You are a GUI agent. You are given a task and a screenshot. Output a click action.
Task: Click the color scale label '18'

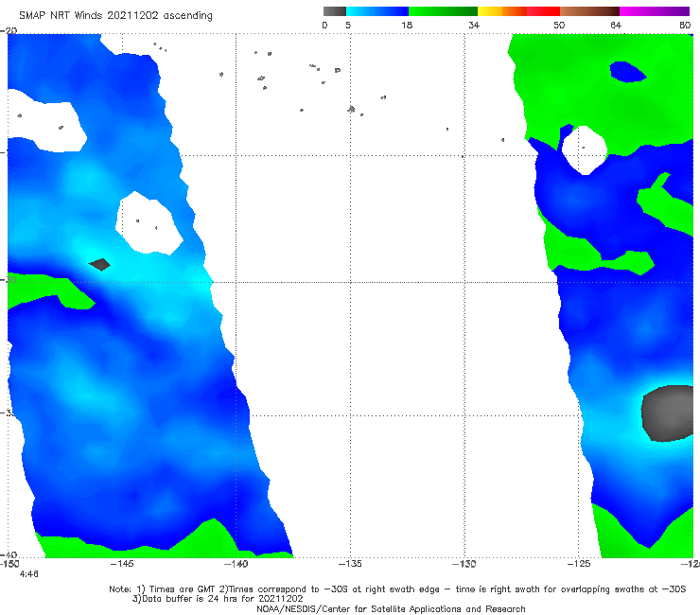point(407,25)
